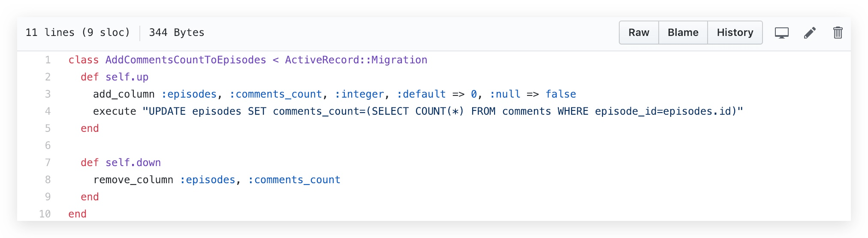Select line number 4 of the execute statement
The image size is (868, 238).
point(48,111)
